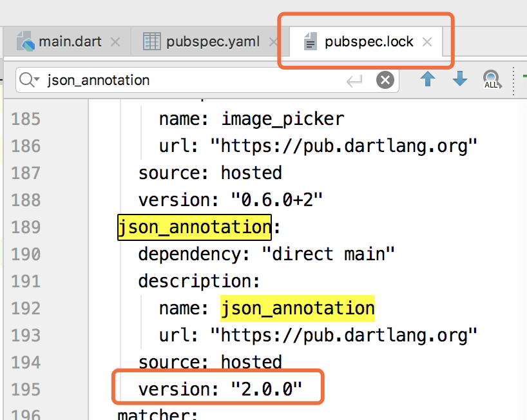Screen dimensions: 527x420
Task: Clear the search text with the X icon
Action: [x=385, y=80]
